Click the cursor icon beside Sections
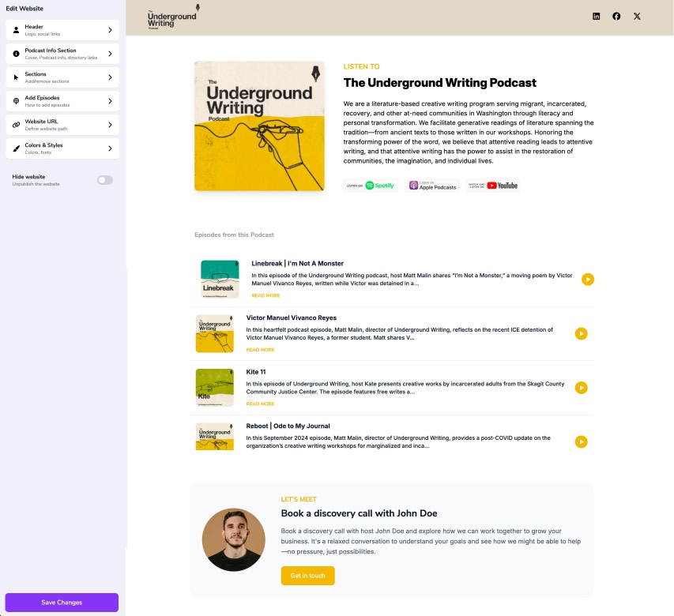Image resolution: width=674 pixels, height=616 pixels. [16, 77]
